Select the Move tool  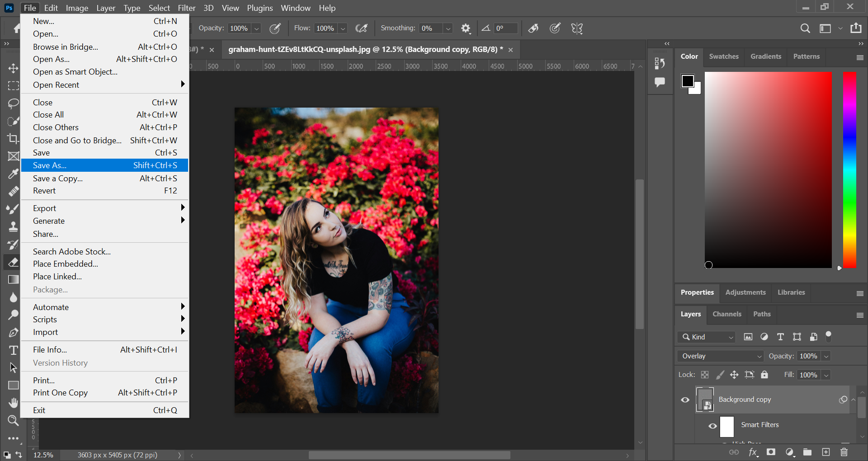pos(13,68)
